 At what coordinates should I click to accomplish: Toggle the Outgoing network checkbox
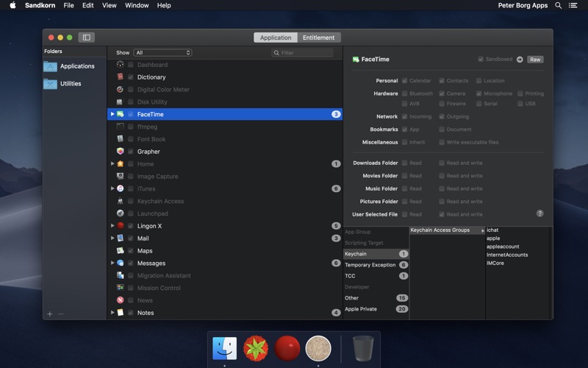[442, 117]
